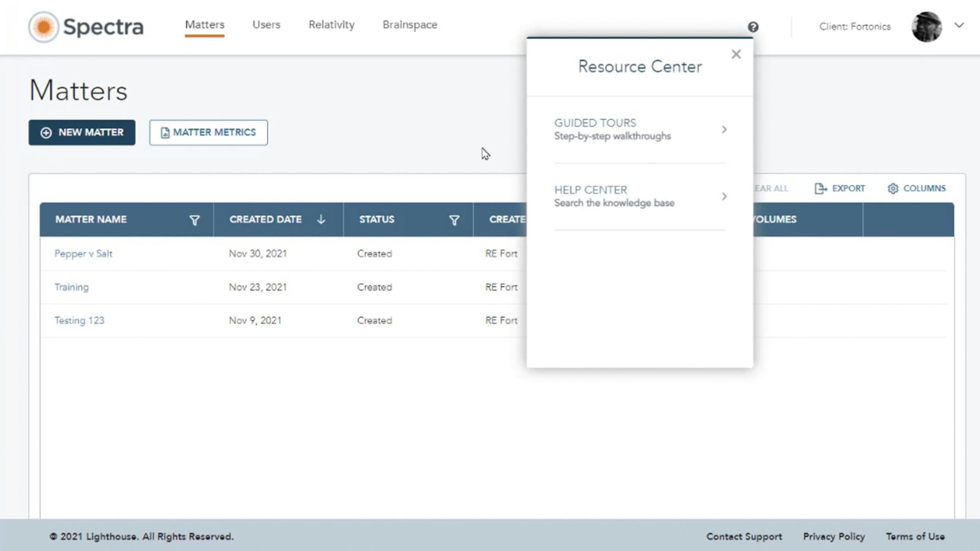The image size is (980, 551).
Task: Open the Status column filter icon
Action: [x=454, y=219]
